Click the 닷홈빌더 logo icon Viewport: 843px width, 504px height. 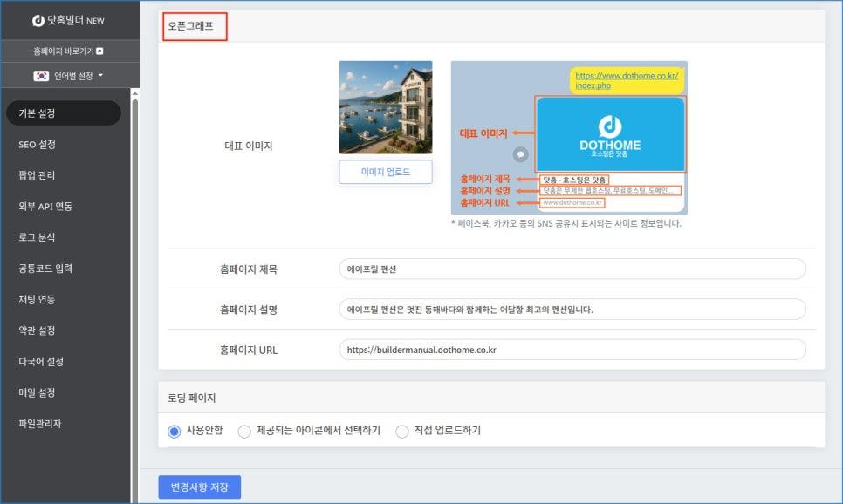pyautogui.click(x=38, y=20)
